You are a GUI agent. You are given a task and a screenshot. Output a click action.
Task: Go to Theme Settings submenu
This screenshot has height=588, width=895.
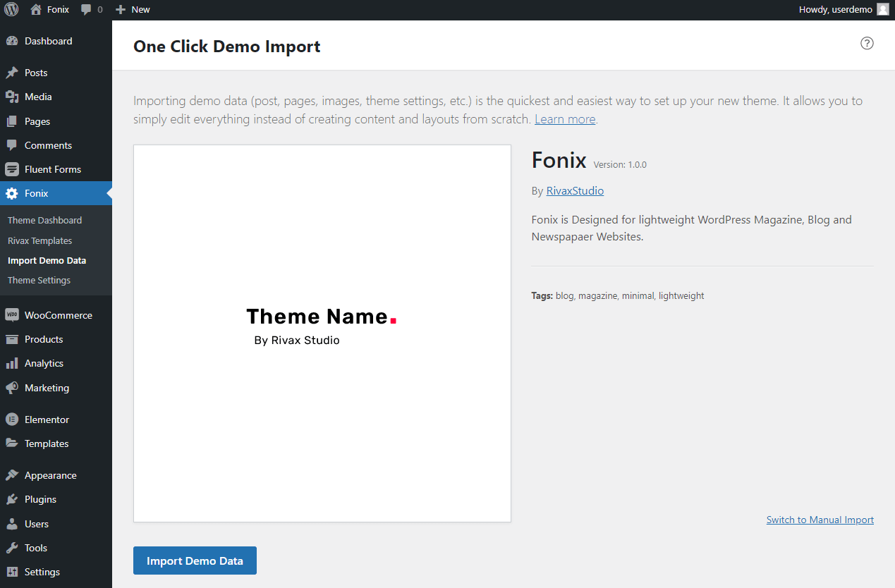pyautogui.click(x=39, y=280)
